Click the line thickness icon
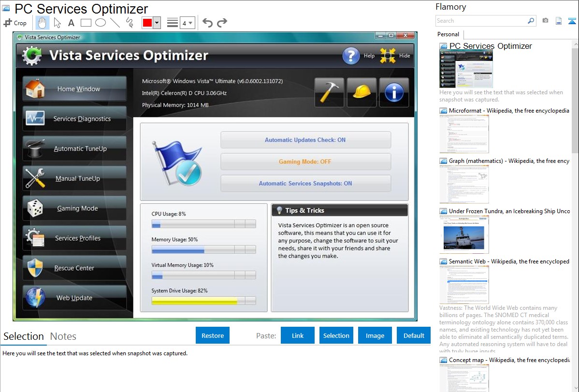 173,23
